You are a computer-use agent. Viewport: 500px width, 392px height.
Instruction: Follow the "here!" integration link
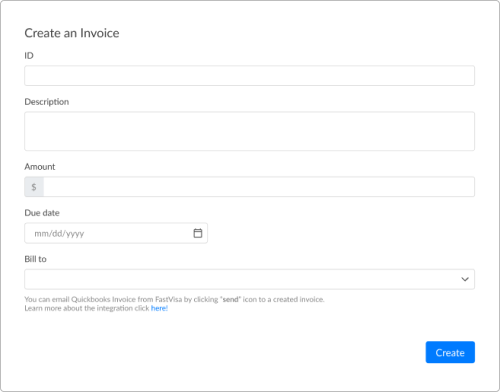(x=159, y=308)
